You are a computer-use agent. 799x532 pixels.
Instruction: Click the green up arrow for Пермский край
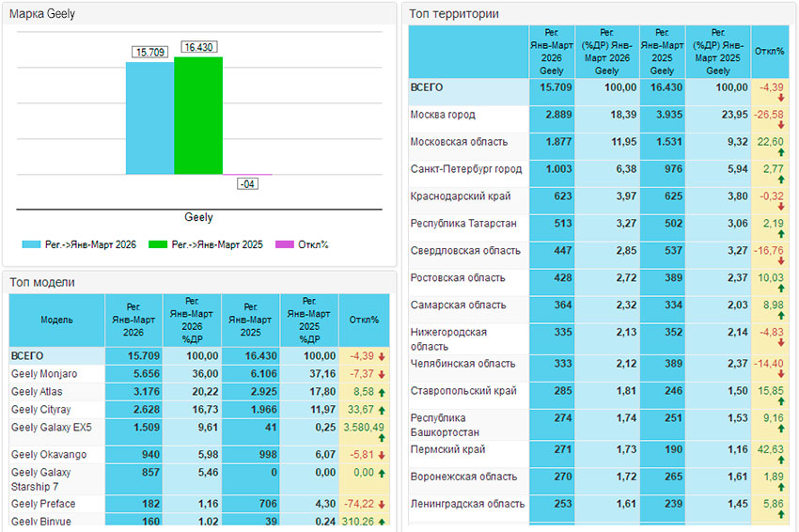point(781,461)
